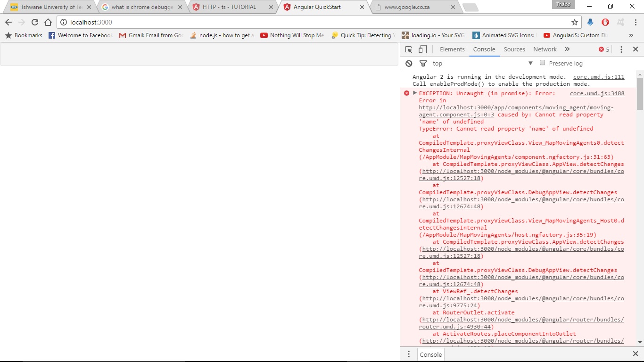Click the error count badge showing 5
This screenshot has width=644, height=362.
(603, 49)
